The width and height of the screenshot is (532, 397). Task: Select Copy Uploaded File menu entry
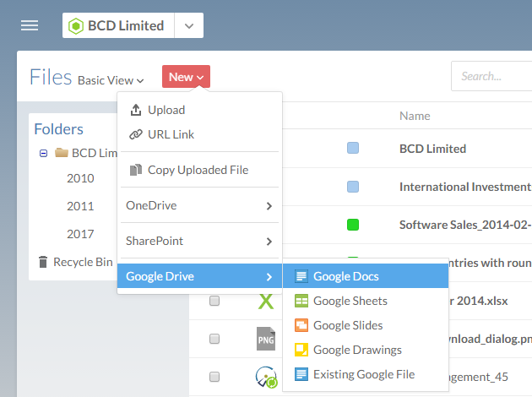(198, 170)
